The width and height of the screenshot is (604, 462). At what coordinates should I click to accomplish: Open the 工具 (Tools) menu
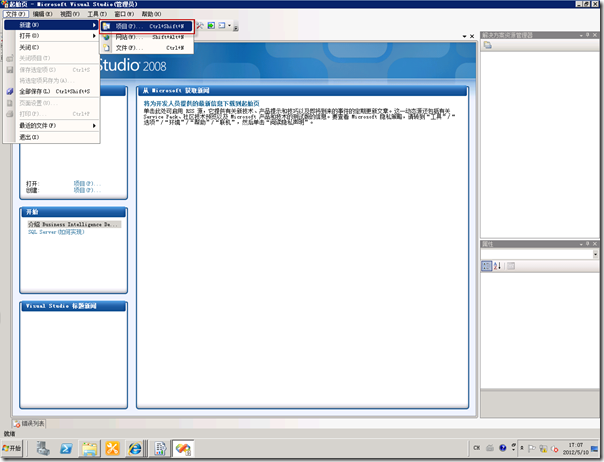pos(97,14)
